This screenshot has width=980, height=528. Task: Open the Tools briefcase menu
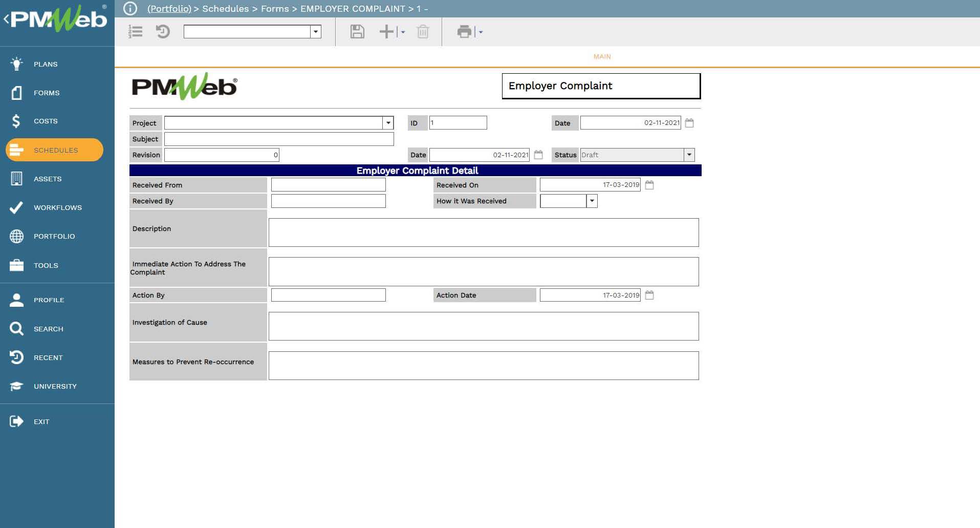tap(16, 265)
